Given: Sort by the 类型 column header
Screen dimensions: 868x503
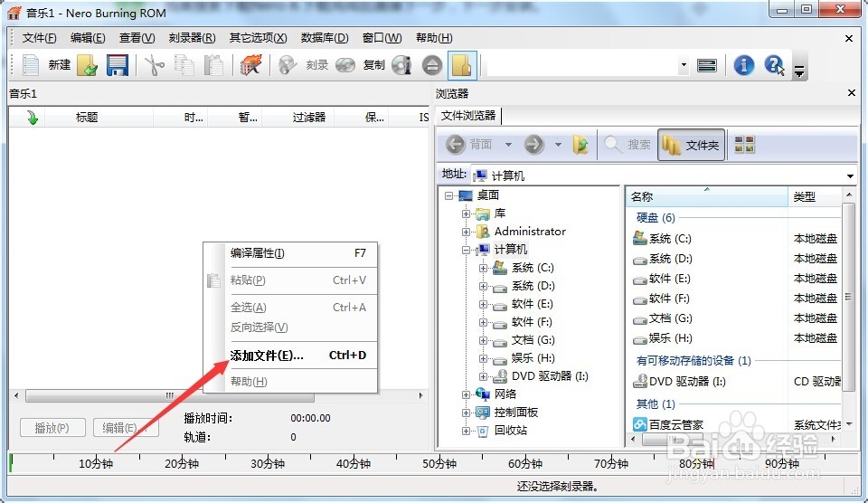Looking at the screenshot, I should coord(815,196).
